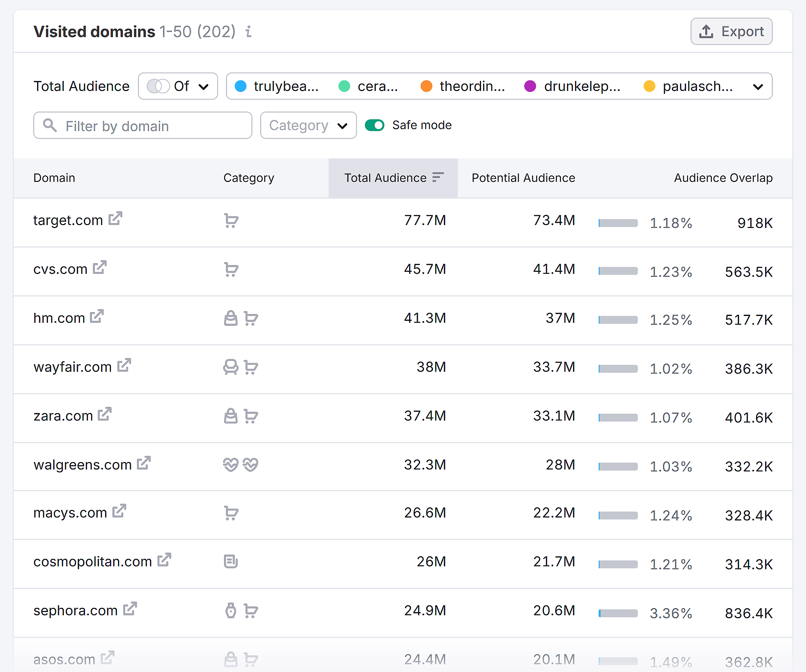Open zara.com external link icon

tap(104, 414)
